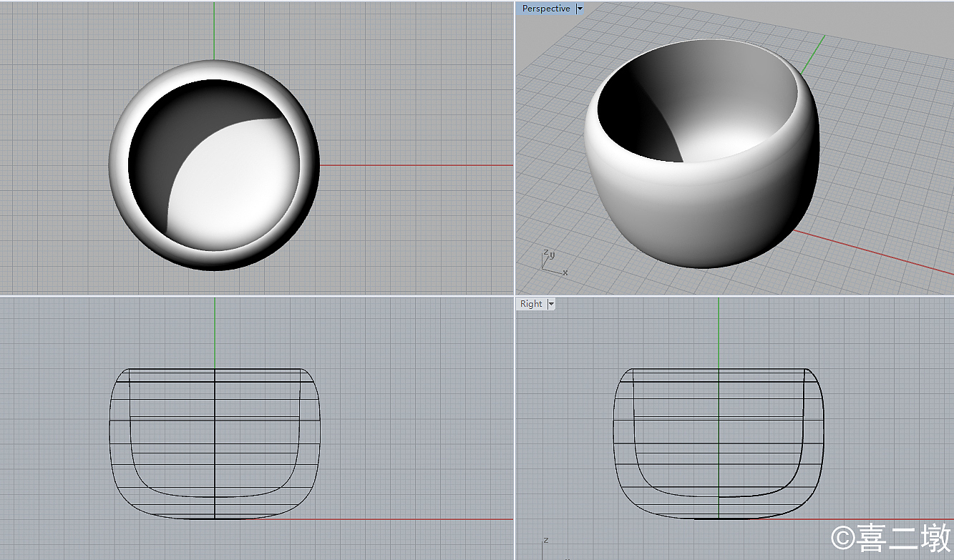Open the Perspective viewport dropdown arrow

tap(580, 9)
